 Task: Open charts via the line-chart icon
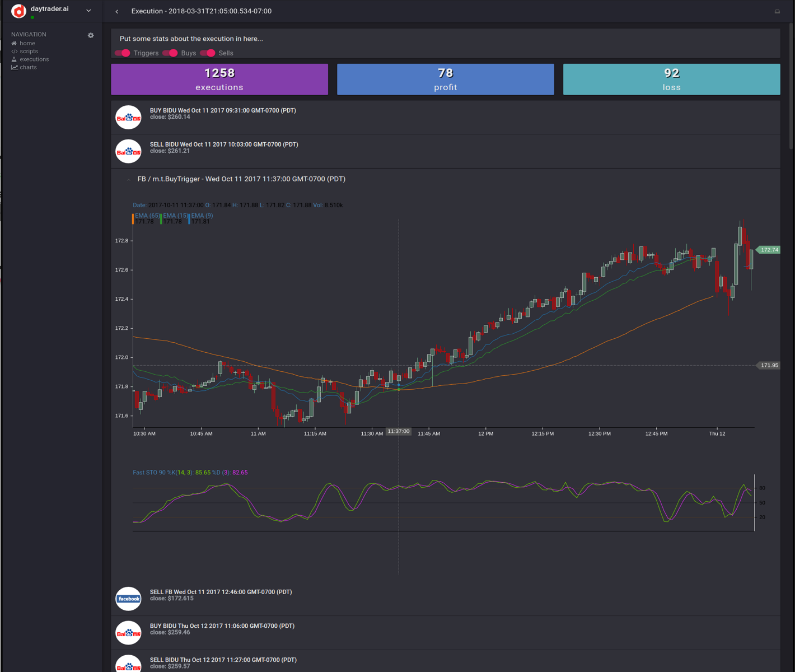pyautogui.click(x=15, y=67)
